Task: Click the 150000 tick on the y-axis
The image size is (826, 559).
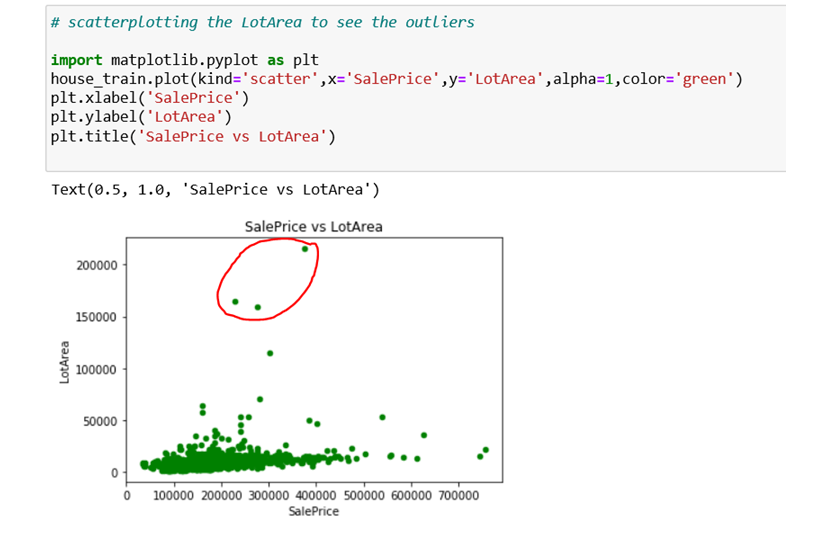Action: [96, 318]
